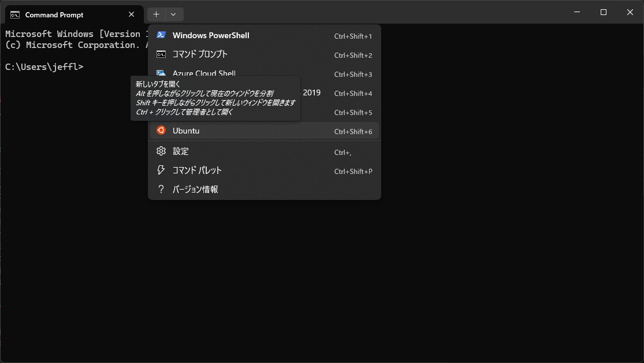Click the question mark icon next to バージョン情報

pyautogui.click(x=161, y=189)
